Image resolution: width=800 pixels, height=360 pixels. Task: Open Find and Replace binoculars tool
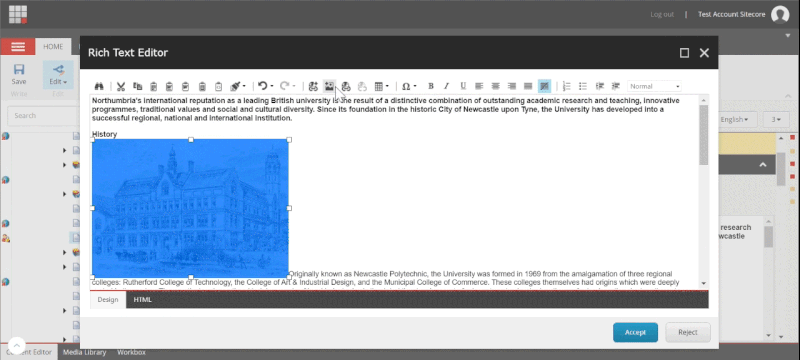[99, 86]
